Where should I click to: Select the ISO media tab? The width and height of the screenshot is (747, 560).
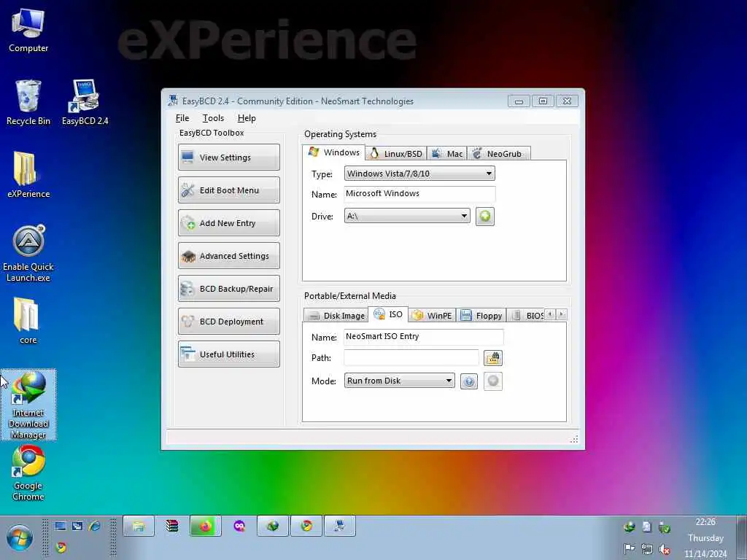(388, 314)
